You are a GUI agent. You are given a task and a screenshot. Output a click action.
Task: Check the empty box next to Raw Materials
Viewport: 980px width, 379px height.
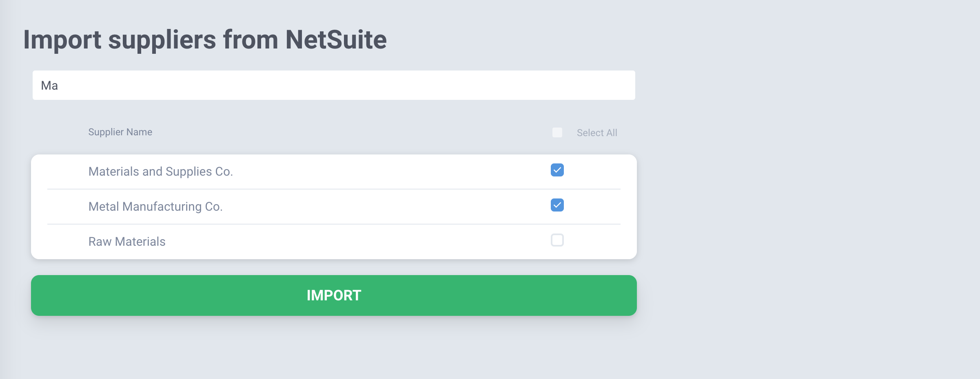pyautogui.click(x=557, y=240)
